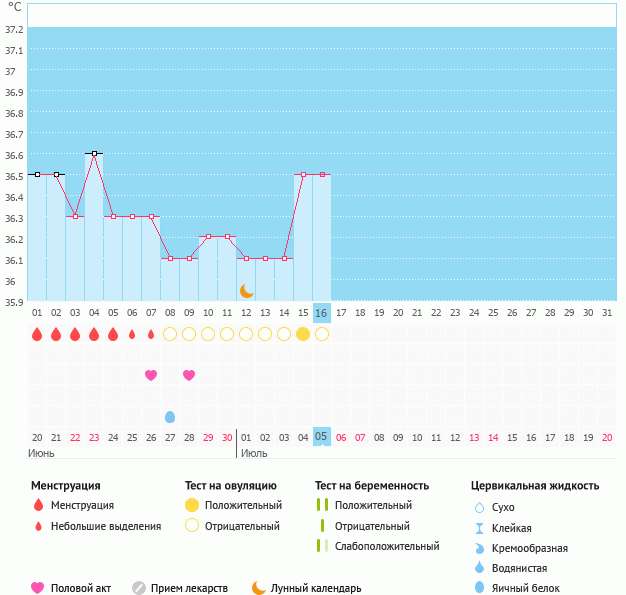Click the Яичный белок drop icon in the legend
The width and height of the screenshot is (626, 595).
click(x=479, y=588)
